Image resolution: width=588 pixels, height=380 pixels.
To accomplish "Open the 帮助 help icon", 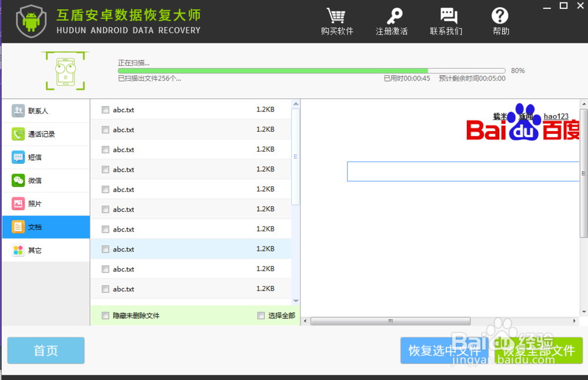I will pyautogui.click(x=500, y=16).
